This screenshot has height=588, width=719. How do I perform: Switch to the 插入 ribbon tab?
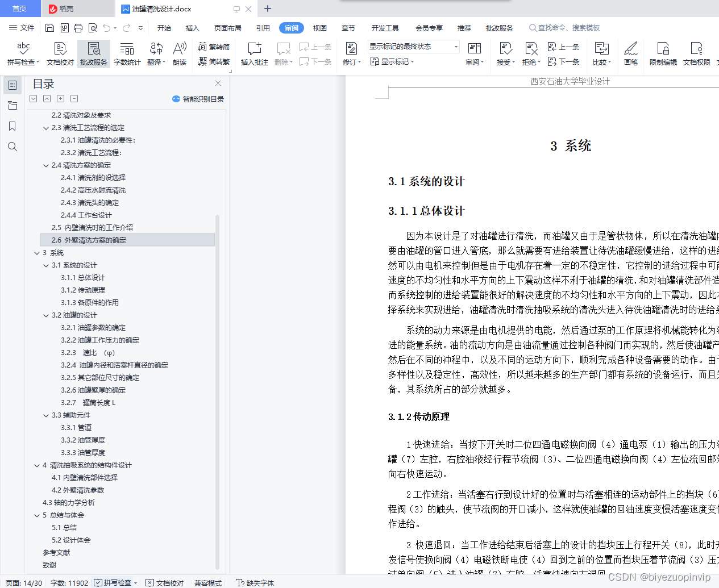(193, 28)
